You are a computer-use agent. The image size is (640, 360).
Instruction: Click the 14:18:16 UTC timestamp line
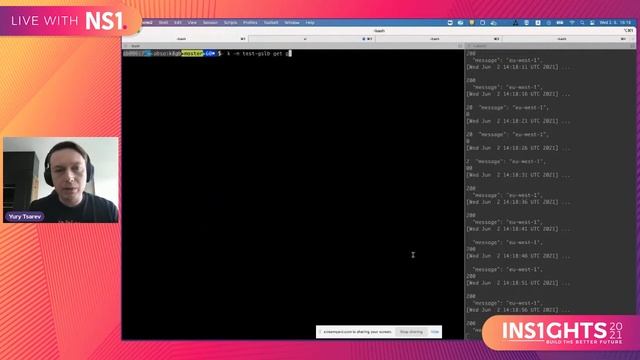coord(518,94)
